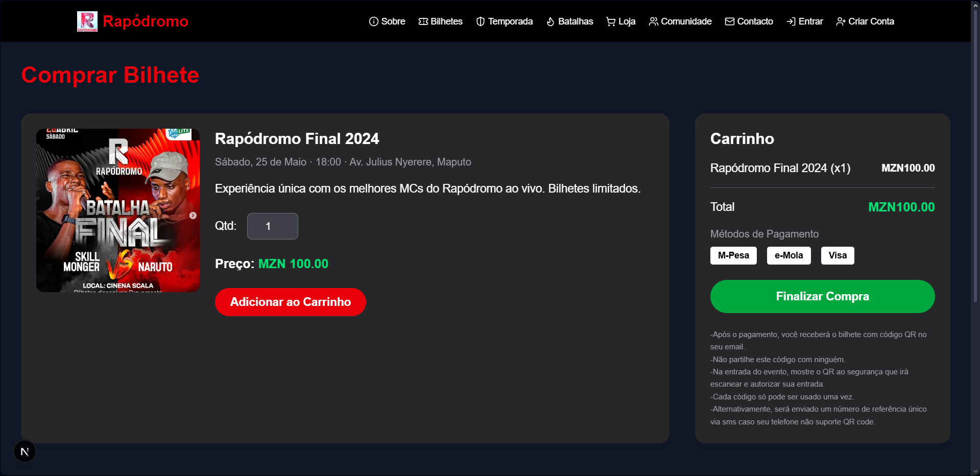Viewport: 980px width, 476px height.
Task: Click the Next.js N badge icon
Action: click(x=25, y=451)
